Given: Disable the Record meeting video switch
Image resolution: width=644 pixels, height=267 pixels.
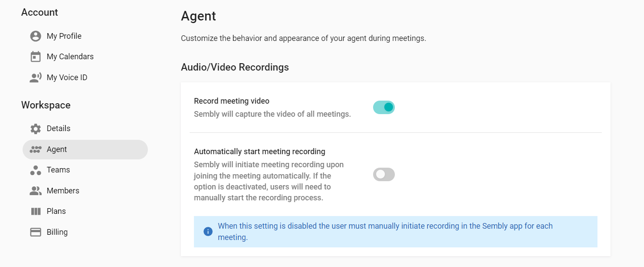Looking at the screenshot, I should pos(384,107).
